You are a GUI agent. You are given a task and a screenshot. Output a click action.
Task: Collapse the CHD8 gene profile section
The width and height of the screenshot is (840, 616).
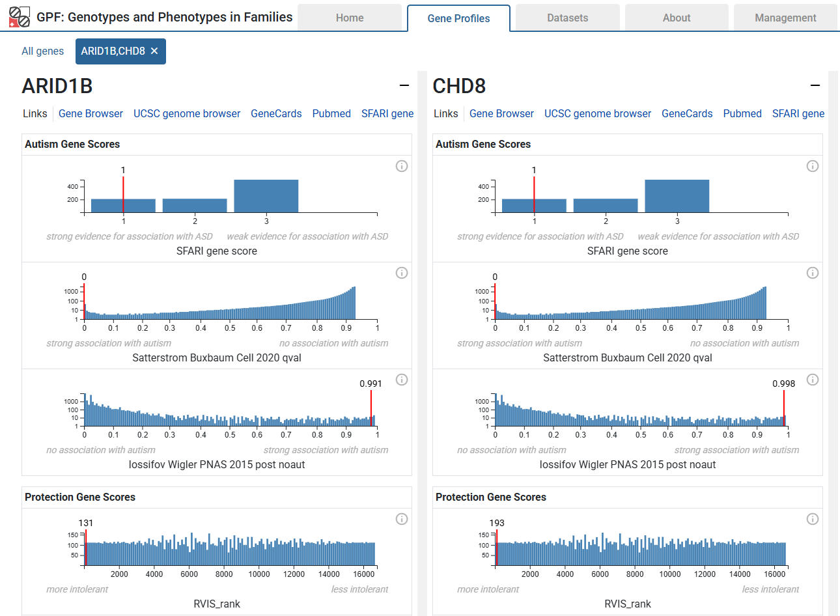tap(815, 85)
